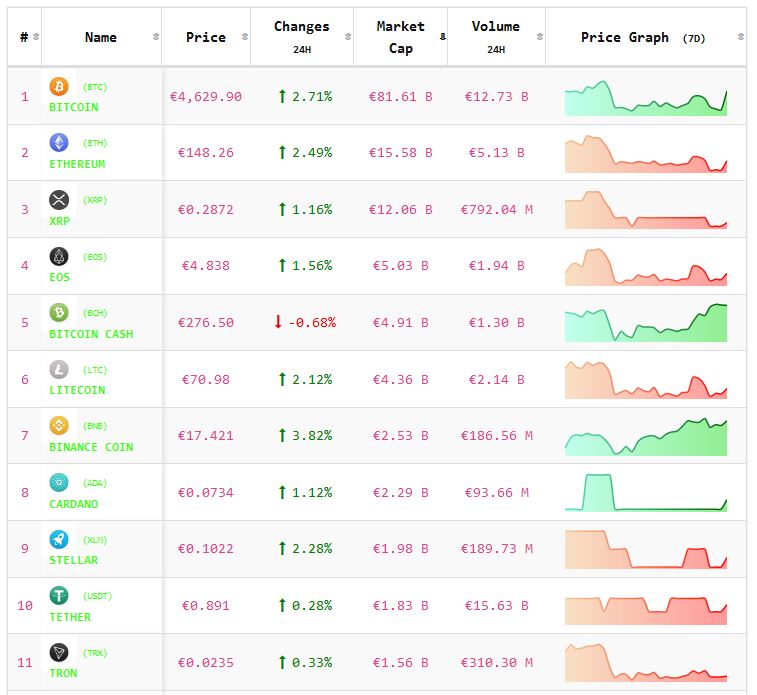
Task: Click the Litecoin silver icon
Action: coord(59,370)
